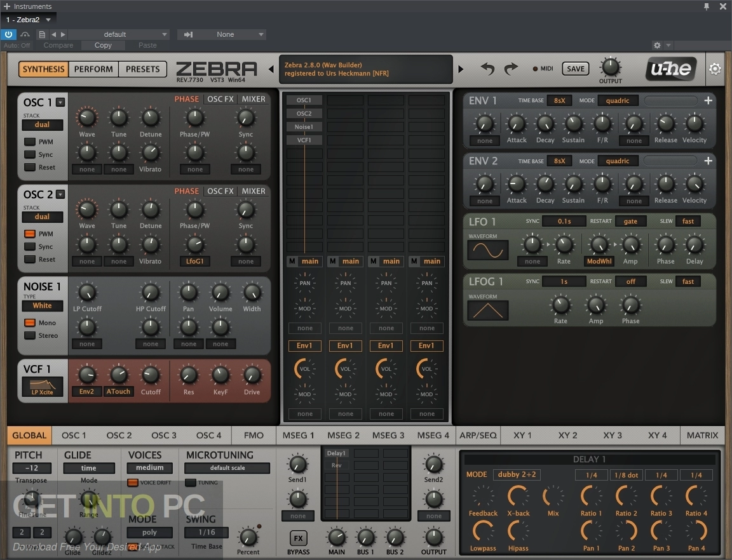This screenshot has height=560, width=732.
Task: Click the LFO 1 sine waveform icon
Action: [487, 250]
